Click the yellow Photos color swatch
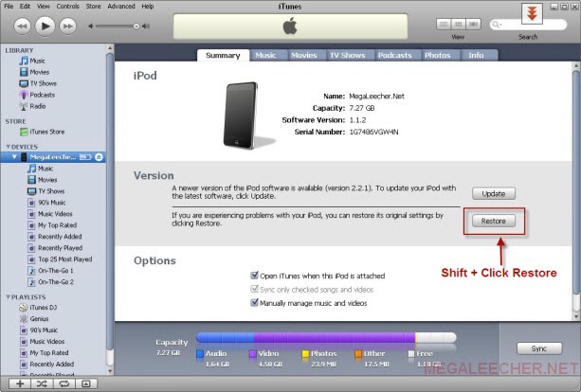The width and height of the screenshot is (581, 392). (x=306, y=354)
